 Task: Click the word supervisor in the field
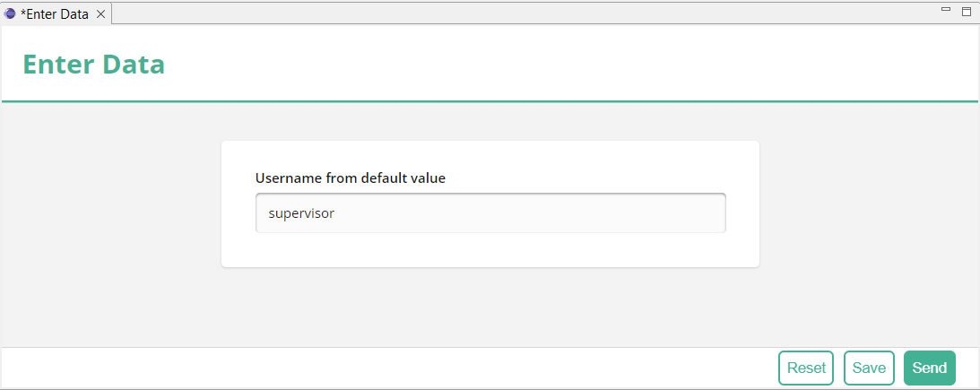pyautogui.click(x=301, y=213)
